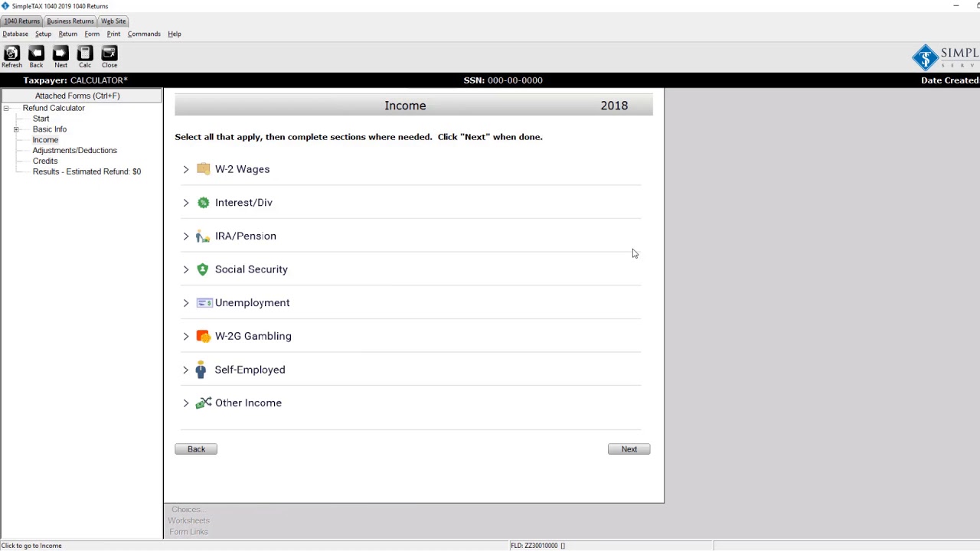This screenshot has height=551, width=980.
Task: Click the Attached Forms (Ctrl+F) button
Action: (81, 96)
